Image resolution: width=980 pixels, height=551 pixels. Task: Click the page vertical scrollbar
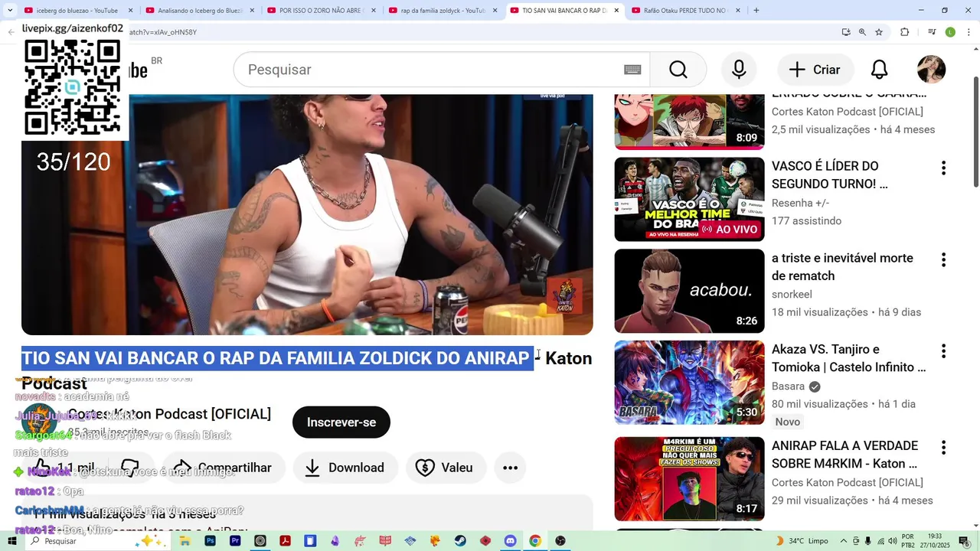[975, 131]
